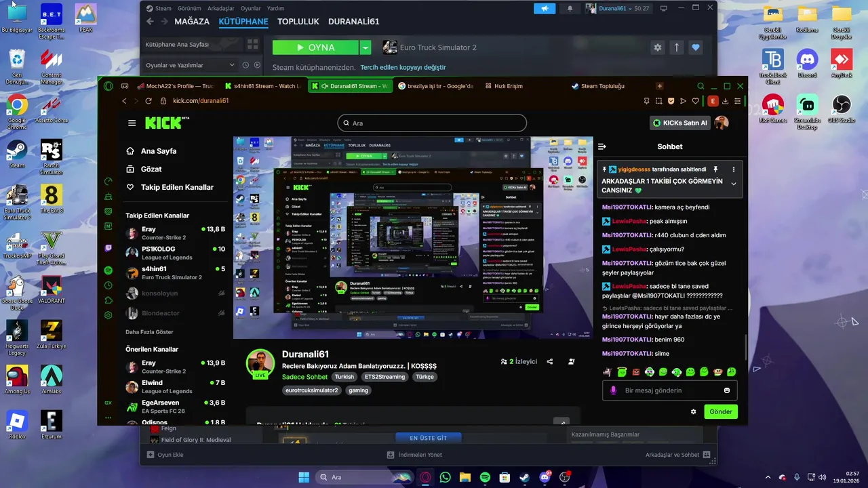Open the emoji picker in chat input

[727, 390]
